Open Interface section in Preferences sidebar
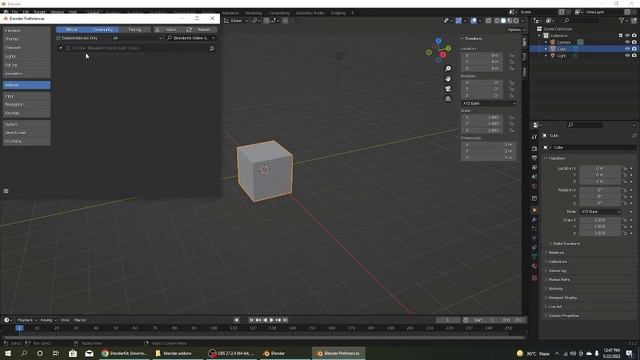The height and width of the screenshot is (360, 640). (x=27, y=30)
